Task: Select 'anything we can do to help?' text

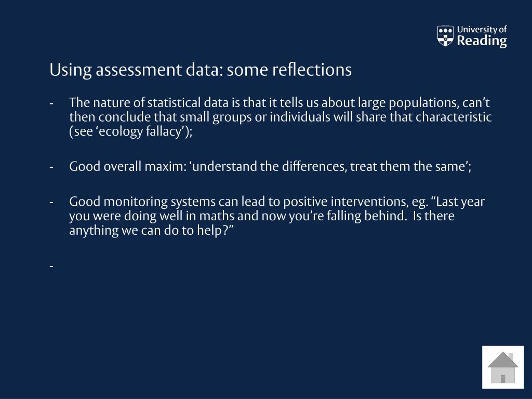Action: tap(149, 231)
